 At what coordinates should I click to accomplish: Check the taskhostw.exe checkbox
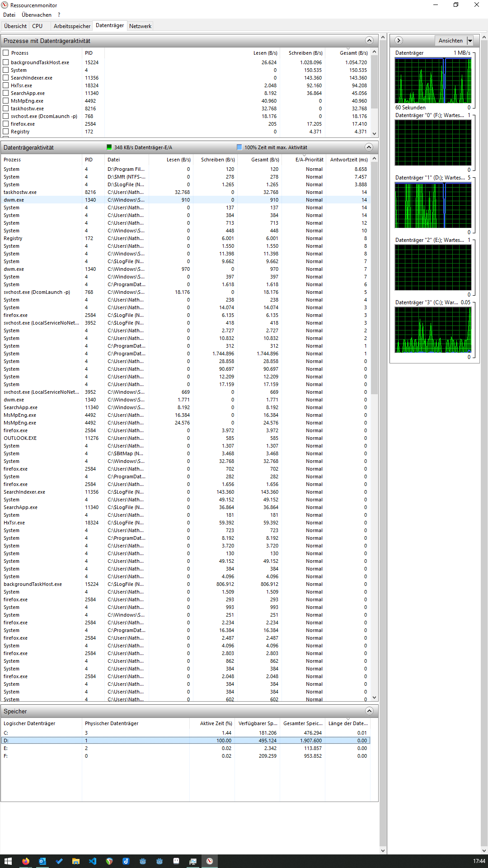tap(6, 108)
